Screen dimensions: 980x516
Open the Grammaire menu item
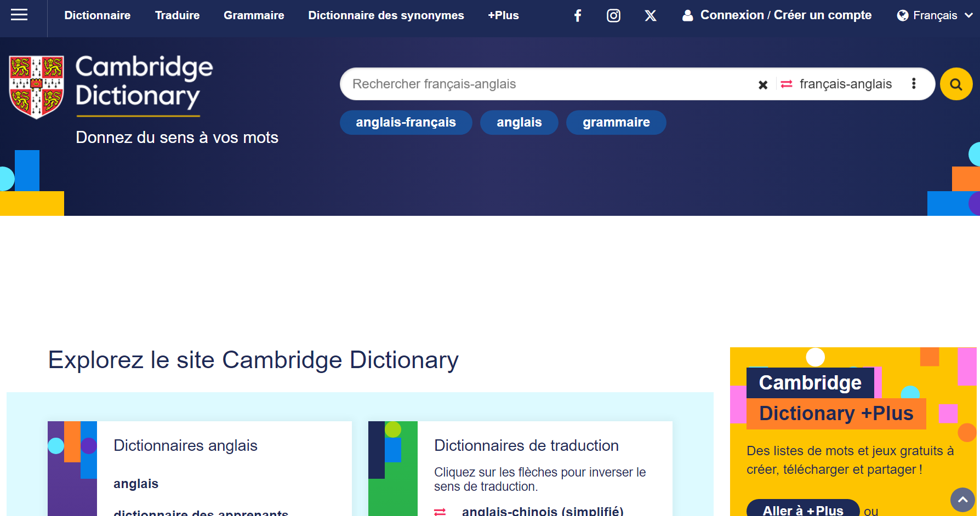click(x=254, y=15)
